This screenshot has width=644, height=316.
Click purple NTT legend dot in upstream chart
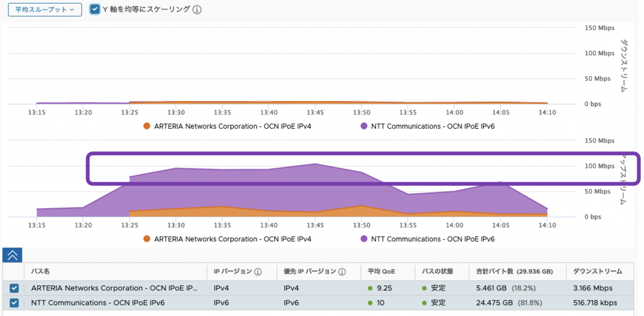point(364,239)
